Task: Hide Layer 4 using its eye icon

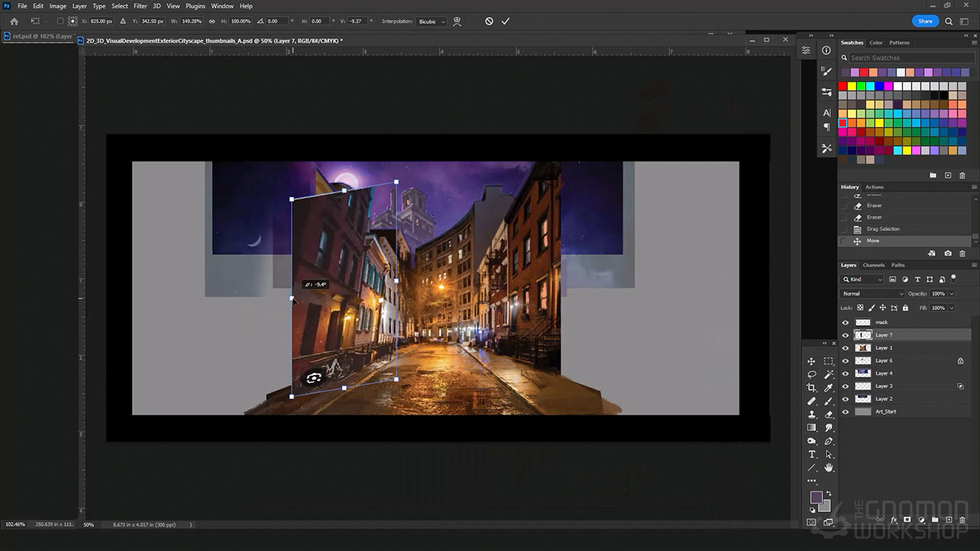Action: pos(845,373)
